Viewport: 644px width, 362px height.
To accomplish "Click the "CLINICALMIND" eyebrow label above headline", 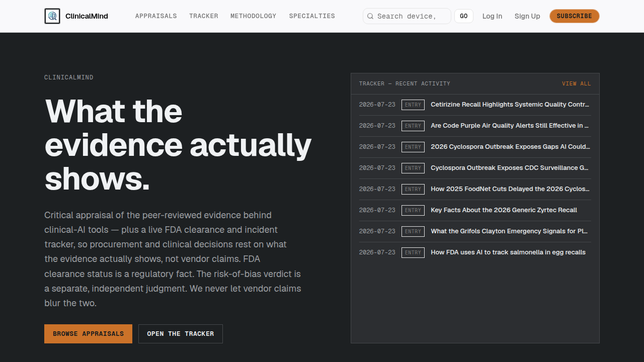I will click(x=69, y=77).
